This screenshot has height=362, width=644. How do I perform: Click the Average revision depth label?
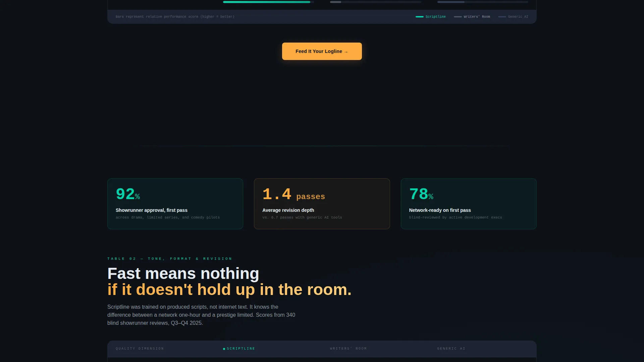click(288, 210)
